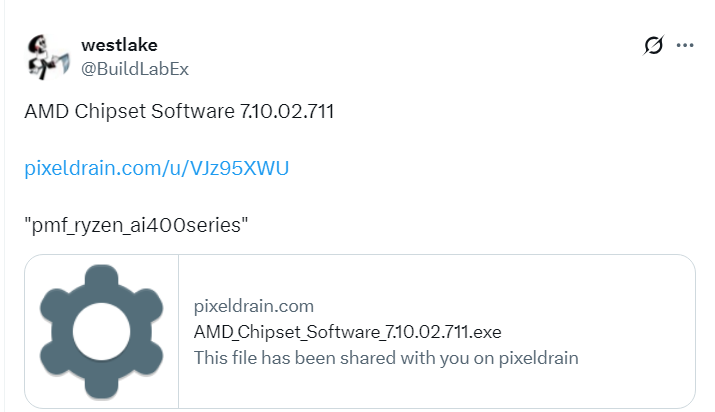Click the gear thumbnail in the pixeldrain card
The width and height of the screenshot is (715, 412).
point(101,331)
